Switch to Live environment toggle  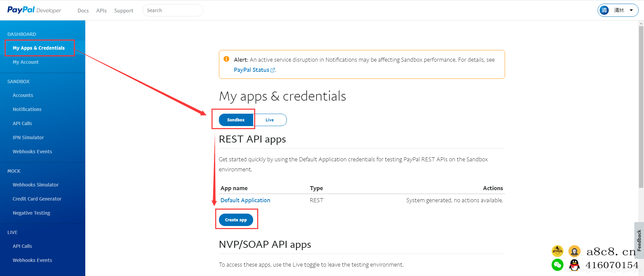(270, 120)
